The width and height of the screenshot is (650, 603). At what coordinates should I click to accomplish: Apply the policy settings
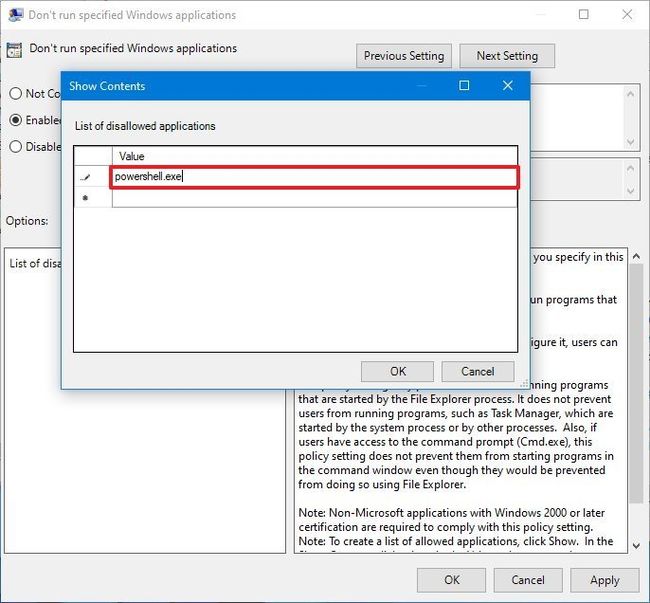pyautogui.click(x=605, y=580)
